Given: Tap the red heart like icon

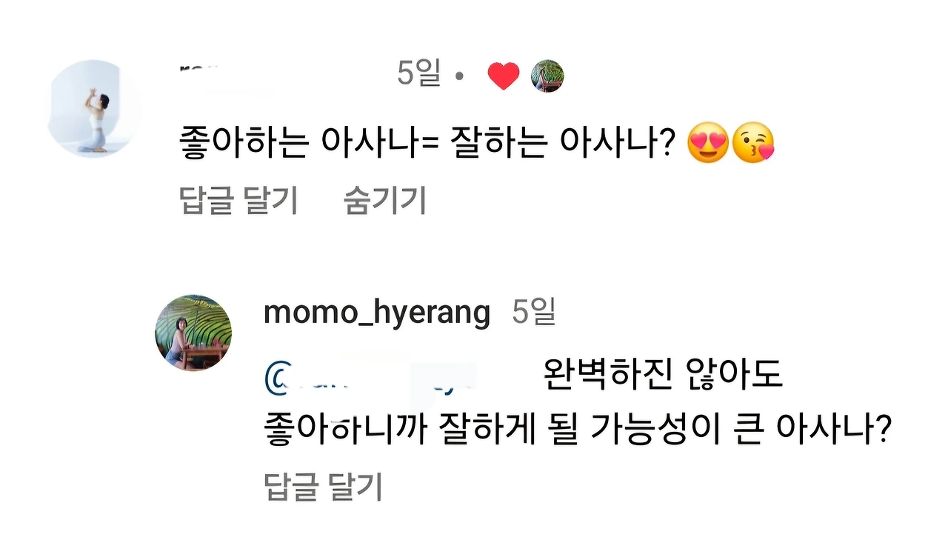Looking at the screenshot, I should coord(504,76).
